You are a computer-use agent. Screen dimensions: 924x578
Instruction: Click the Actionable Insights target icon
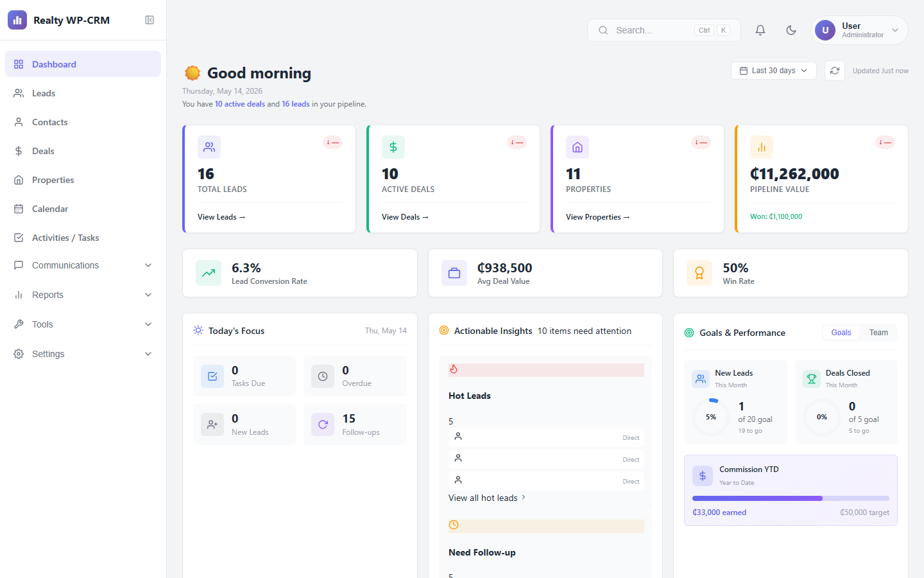coord(444,330)
